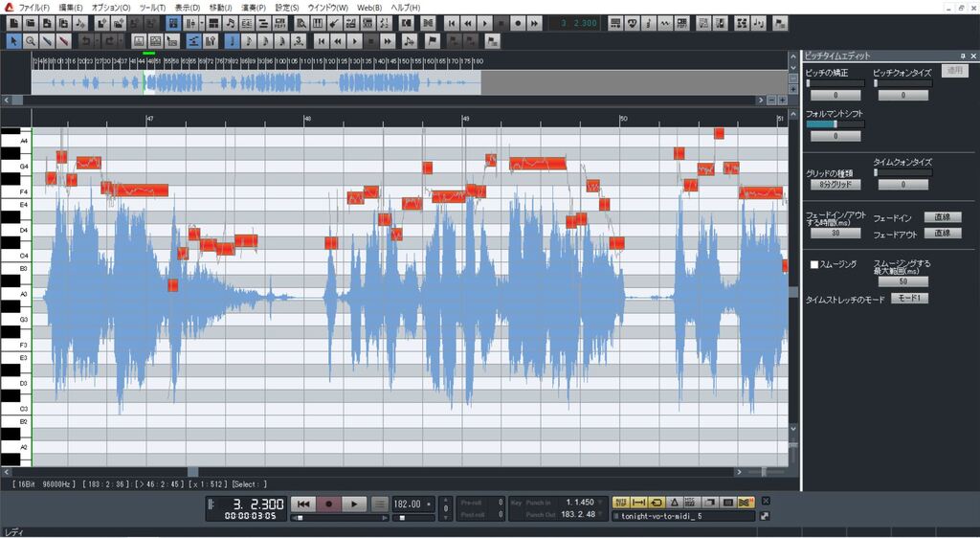Click the ピッチクォンタイズ value field

903,96
